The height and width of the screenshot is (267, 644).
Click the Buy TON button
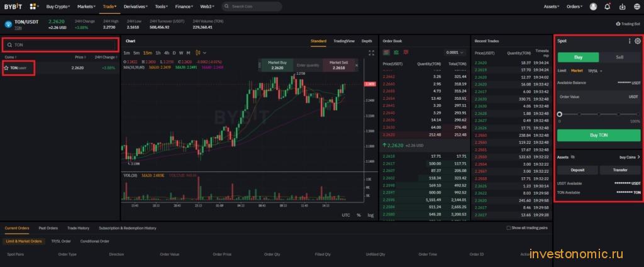(x=599, y=135)
